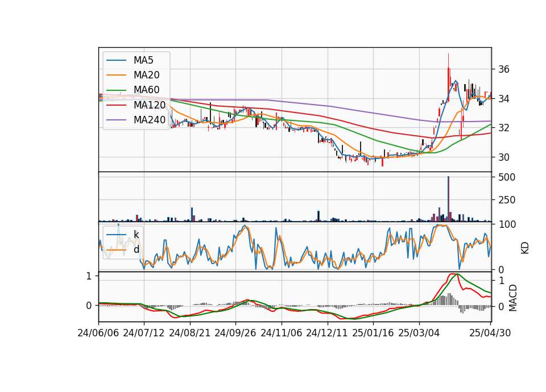
Task: Click the purple MA240 legend line sample
Action: (x=116, y=120)
